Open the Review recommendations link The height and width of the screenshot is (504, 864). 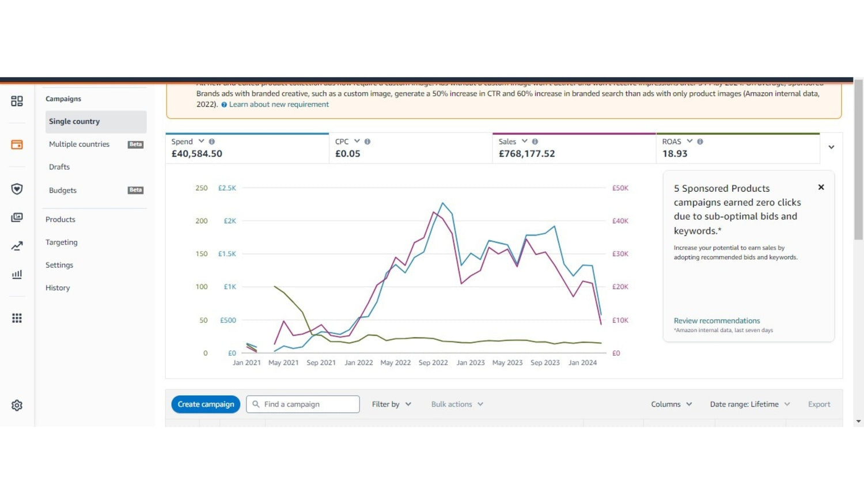pos(717,321)
